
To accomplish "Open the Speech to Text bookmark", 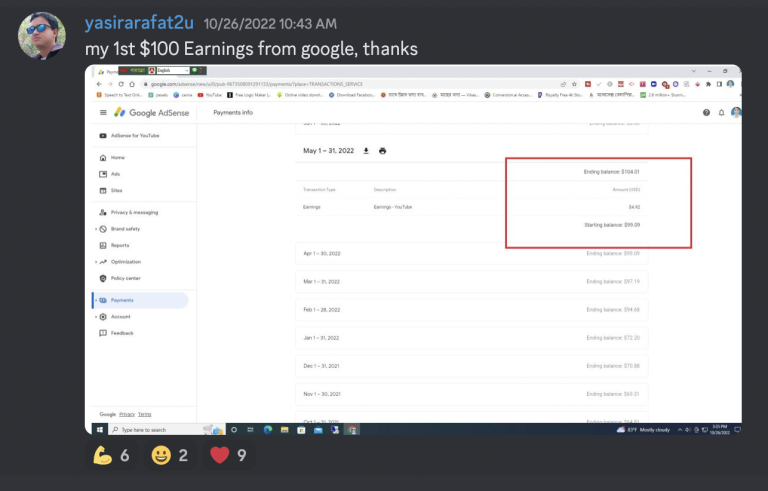I will click(x=120, y=95).
